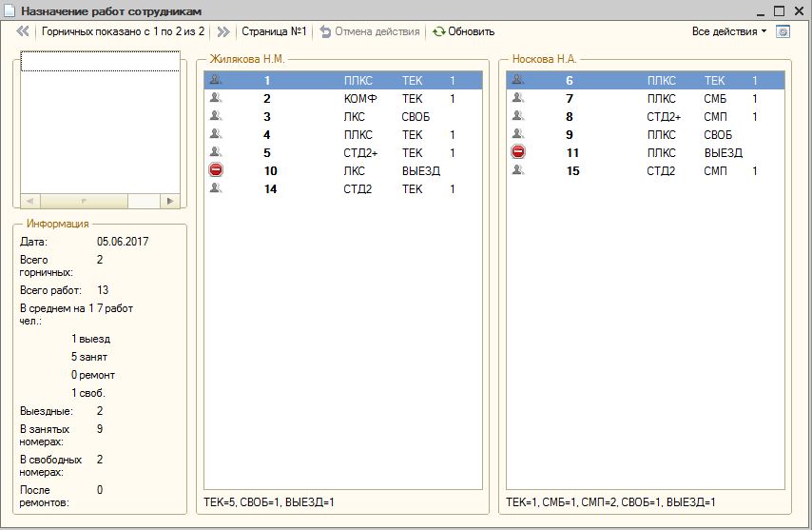Select room number 4 row

click(x=343, y=135)
